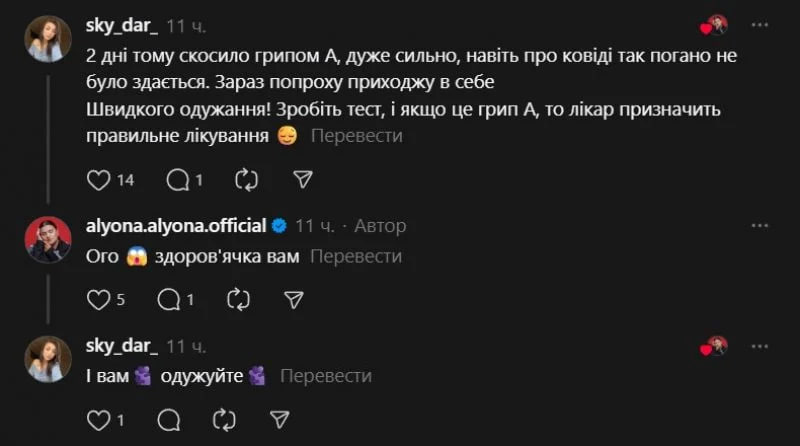
Task: Share alyona.alyona.official's reply
Action: coord(294,299)
